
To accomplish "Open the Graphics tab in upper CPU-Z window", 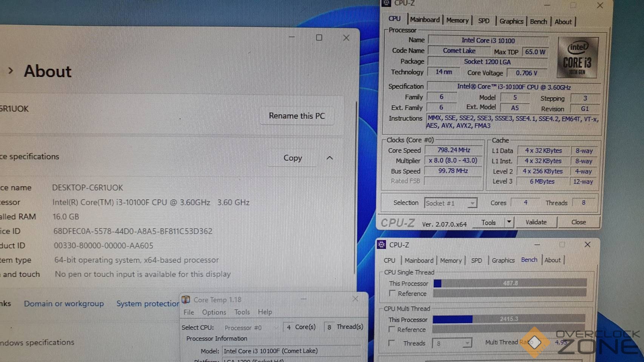I will tap(511, 21).
